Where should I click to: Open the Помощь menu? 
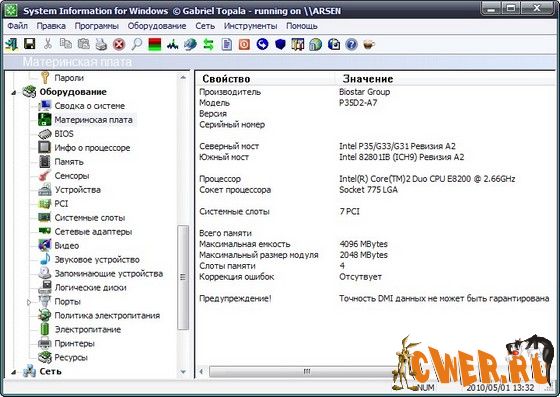coord(302,26)
